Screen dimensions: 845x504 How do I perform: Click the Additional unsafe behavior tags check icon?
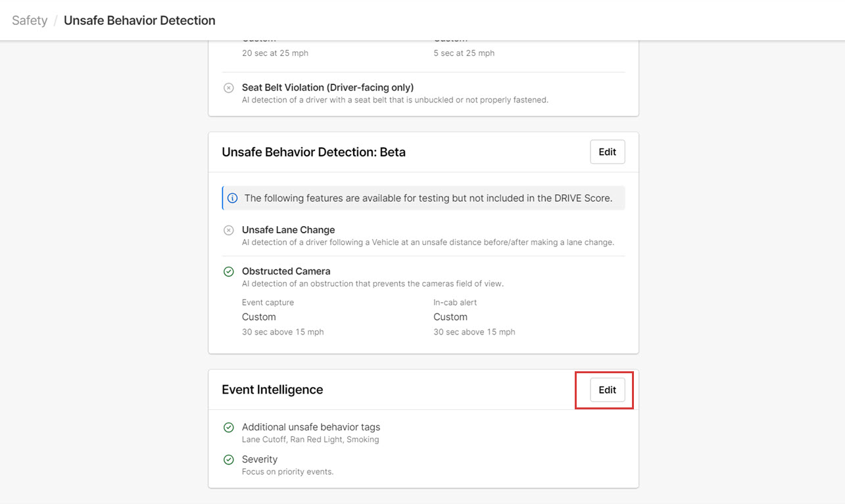coord(229,428)
